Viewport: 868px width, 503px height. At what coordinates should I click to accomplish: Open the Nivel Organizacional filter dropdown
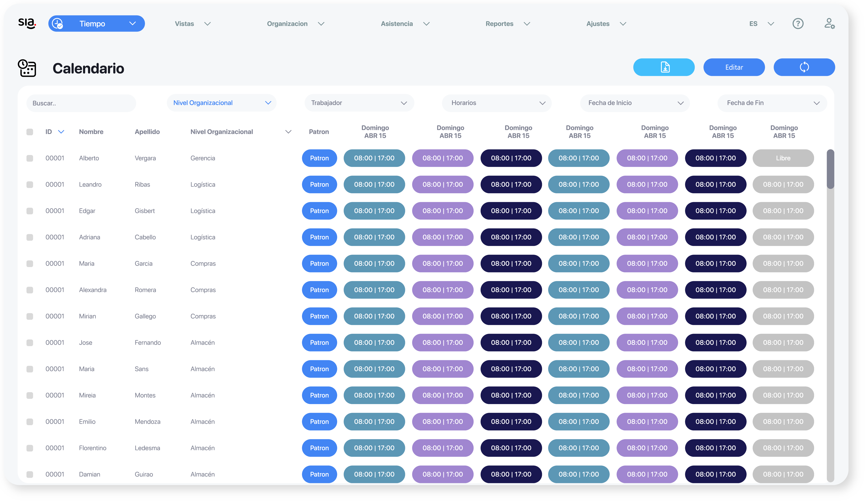(222, 103)
